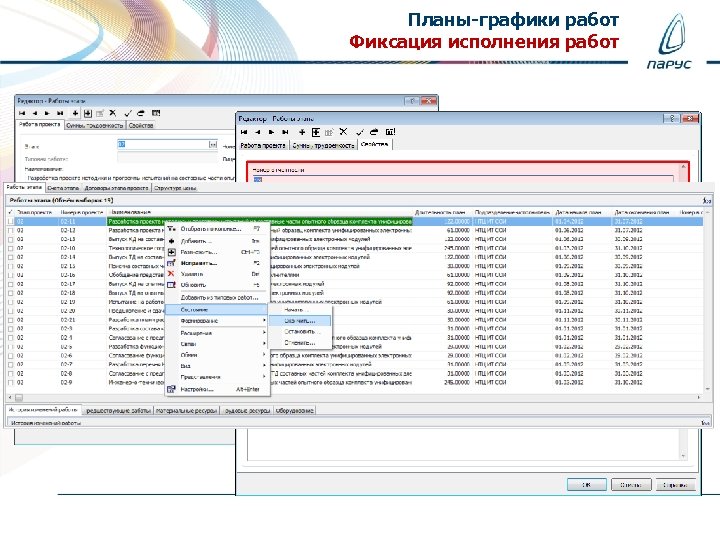The width and height of the screenshot is (720, 540).
Task: Click duplicate record icon in front editor toolbar
Action: coord(316,132)
